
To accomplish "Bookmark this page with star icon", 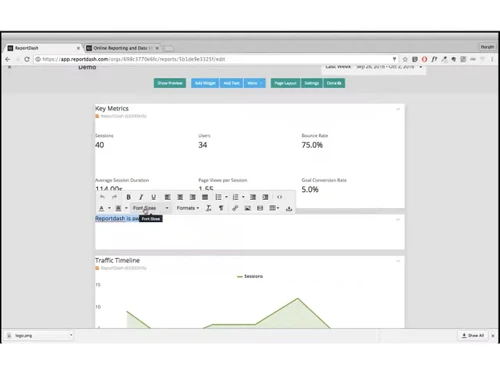I will (x=405, y=59).
